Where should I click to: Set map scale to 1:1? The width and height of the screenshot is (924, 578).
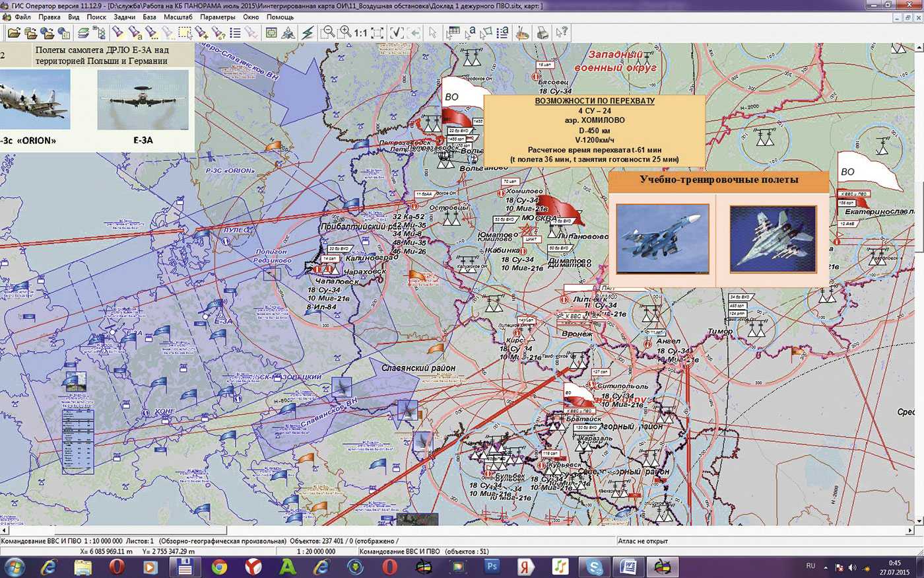pyautogui.click(x=361, y=32)
